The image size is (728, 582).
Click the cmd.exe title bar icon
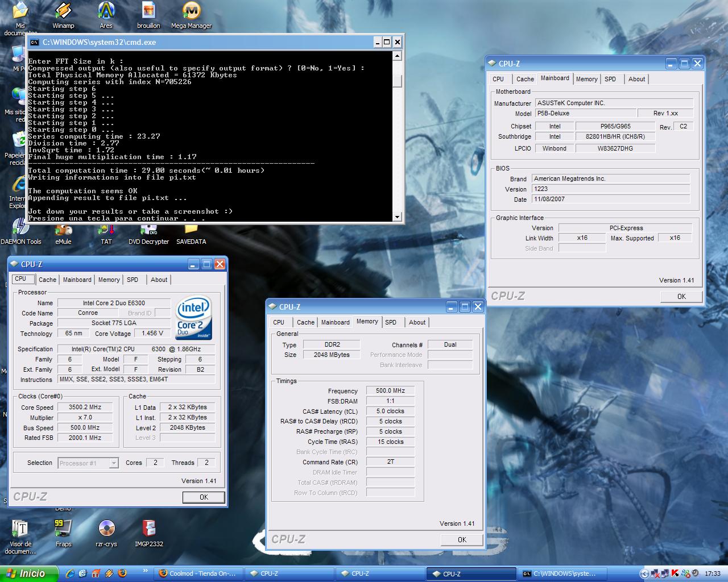(34, 42)
